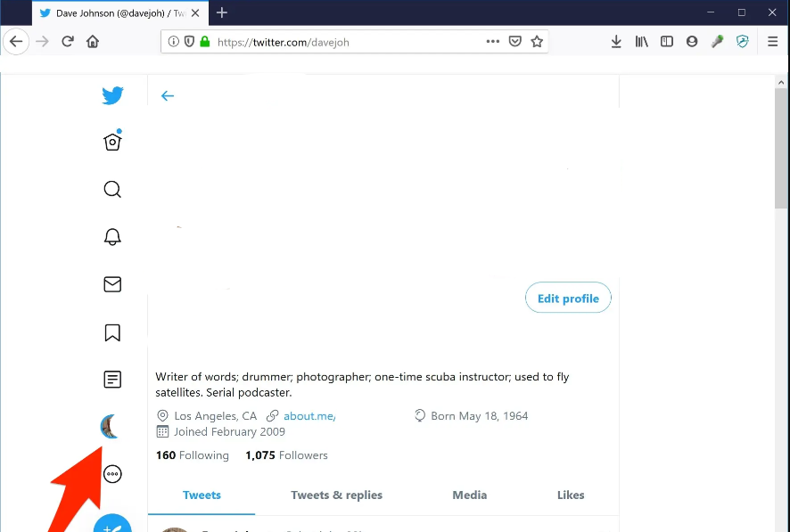The height and width of the screenshot is (532, 790).
Task: Switch to the Likes tab
Action: (x=571, y=495)
